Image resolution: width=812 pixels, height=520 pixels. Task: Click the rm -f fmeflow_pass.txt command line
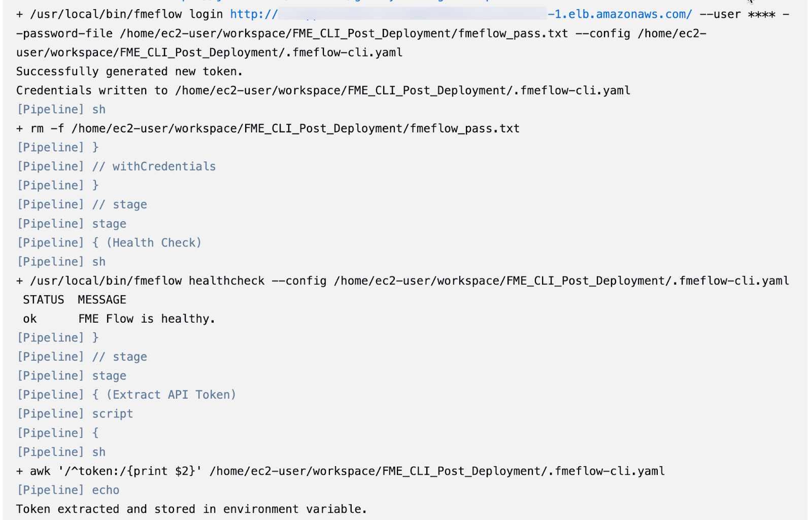pyautogui.click(x=268, y=128)
